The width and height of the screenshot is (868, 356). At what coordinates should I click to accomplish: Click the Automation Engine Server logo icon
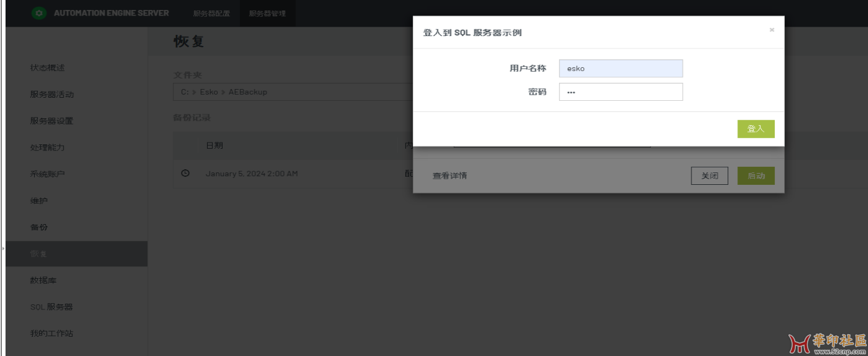click(39, 13)
